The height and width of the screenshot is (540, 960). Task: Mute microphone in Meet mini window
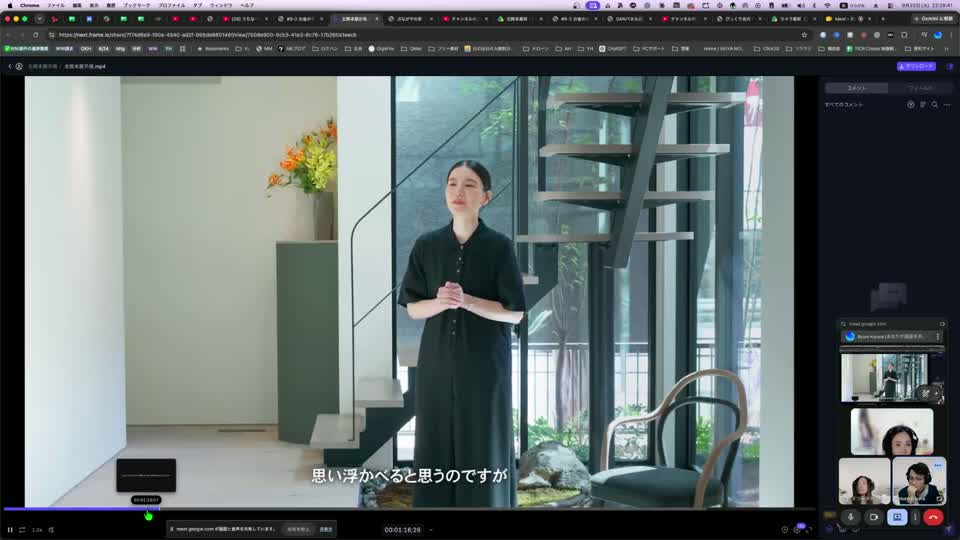pos(850,517)
